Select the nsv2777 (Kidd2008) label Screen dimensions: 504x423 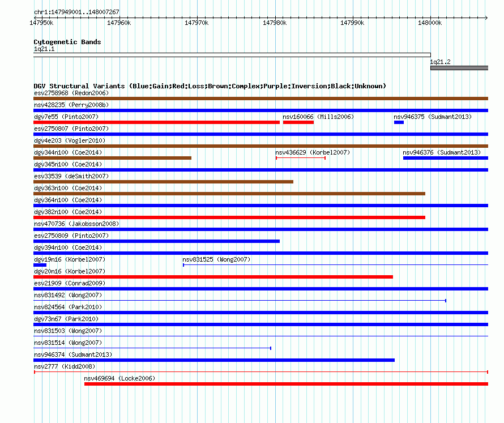coord(65,367)
